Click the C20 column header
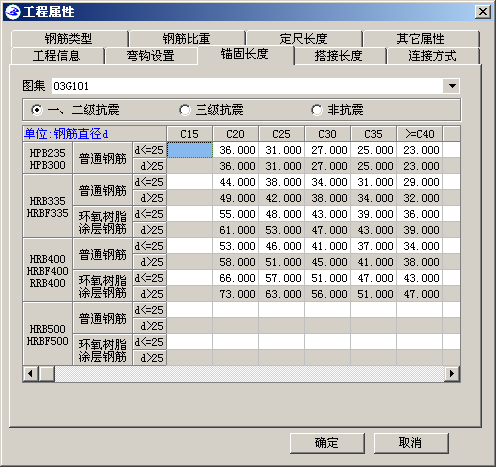The width and height of the screenshot is (496, 467). point(235,134)
